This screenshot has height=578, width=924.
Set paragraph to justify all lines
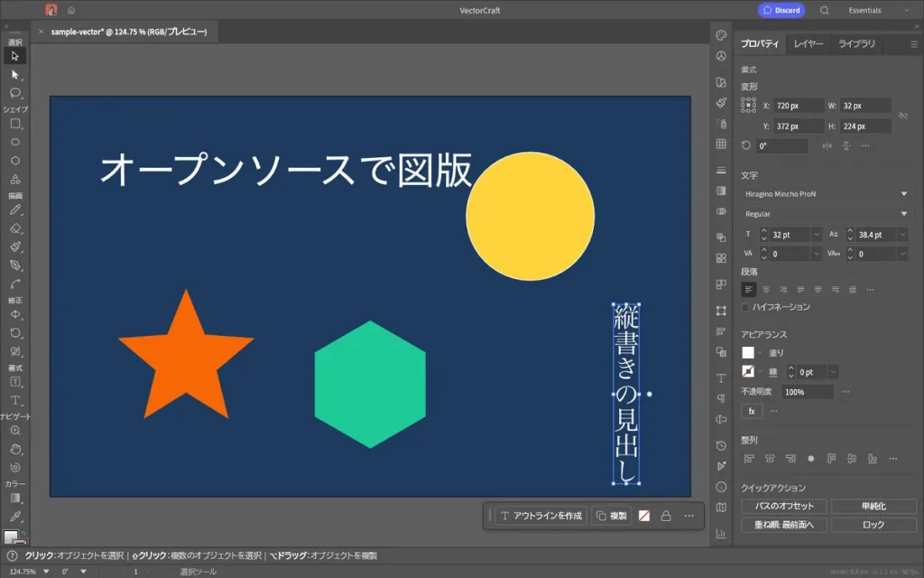click(853, 290)
